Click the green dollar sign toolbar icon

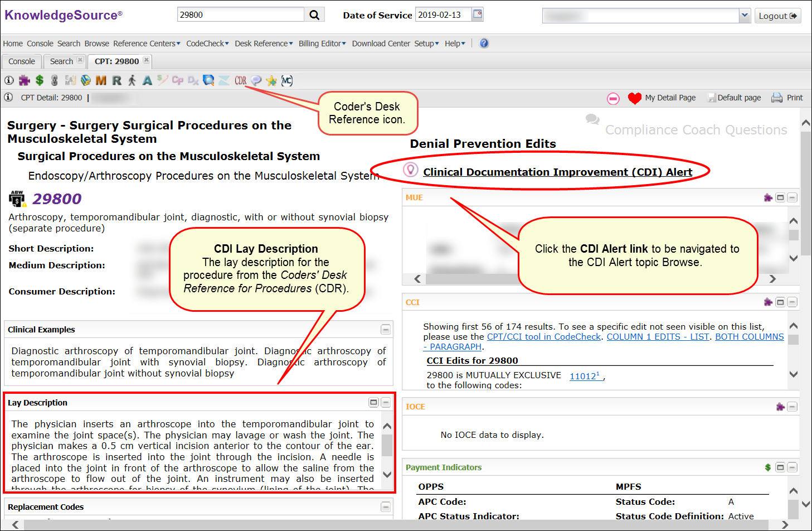40,80
